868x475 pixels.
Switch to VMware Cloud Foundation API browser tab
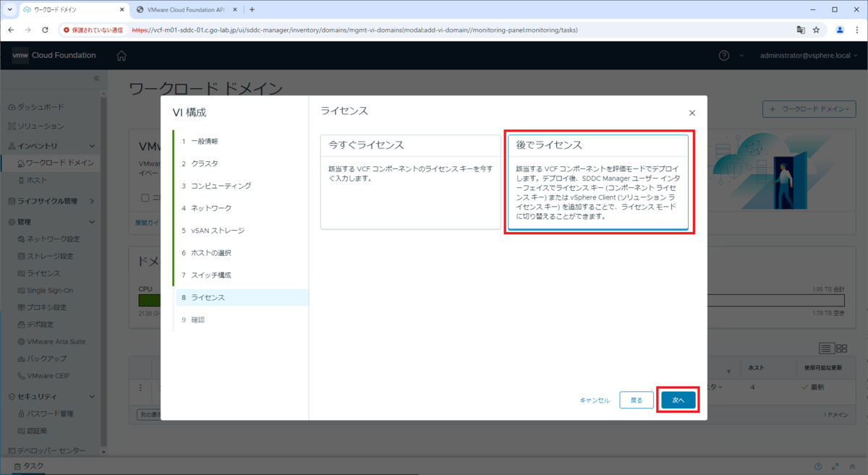pyautogui.click(x=186, y=9)
